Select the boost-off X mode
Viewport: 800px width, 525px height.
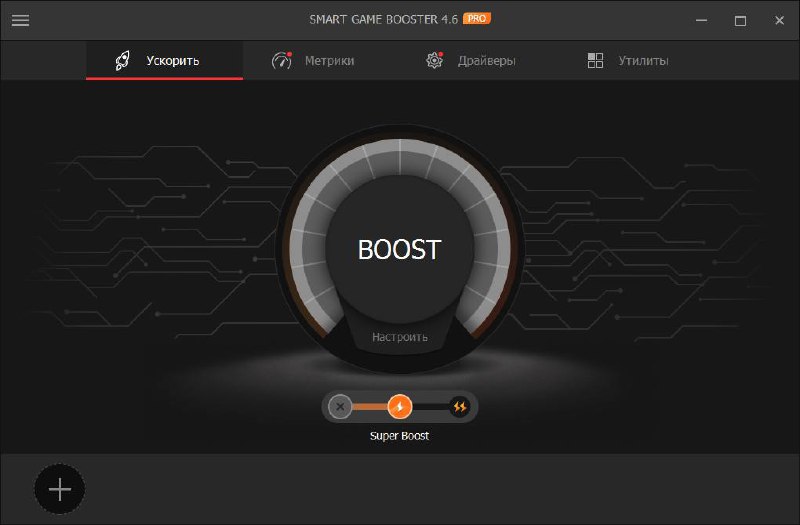point(340,407)
